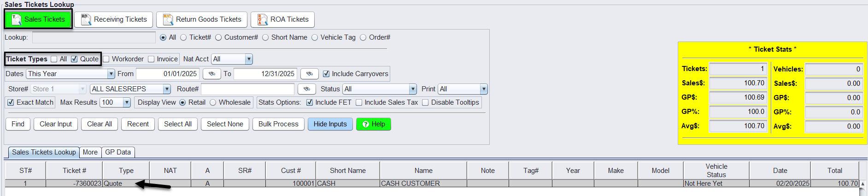Viewport: 868px width, 196px height.
Task: Select the Customer# lookup radio button
Action: (218, 37)
